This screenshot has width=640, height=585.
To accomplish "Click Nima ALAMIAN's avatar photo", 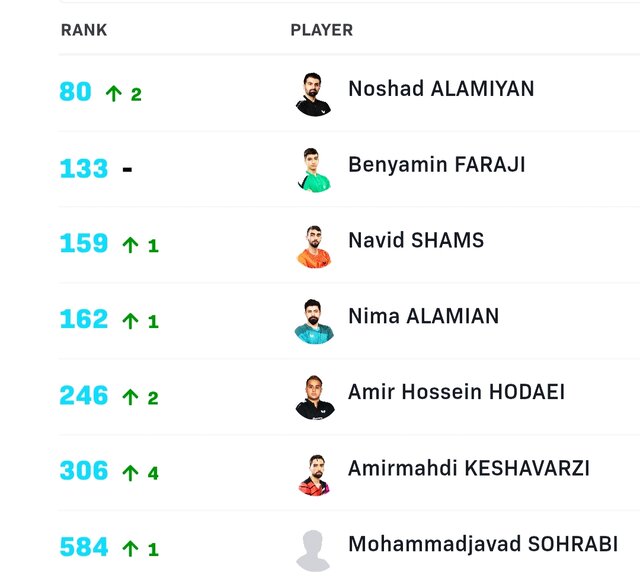I will tap(314, 321).
